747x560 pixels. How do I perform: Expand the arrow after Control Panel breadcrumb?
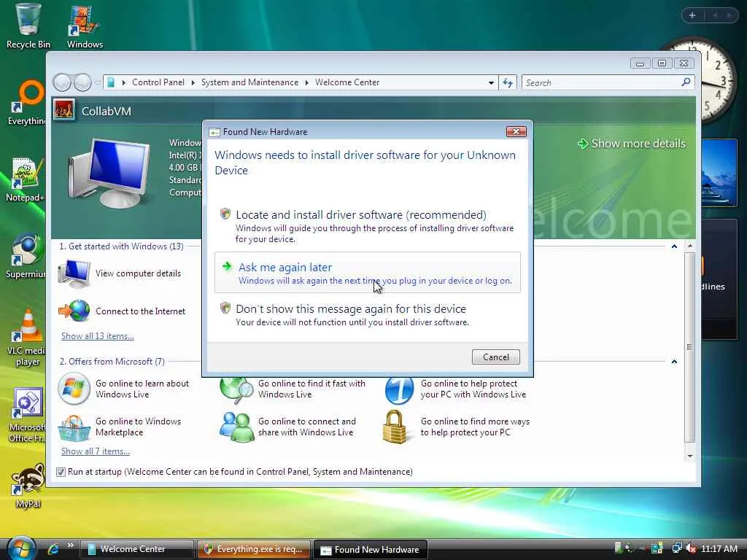point(193,83)
